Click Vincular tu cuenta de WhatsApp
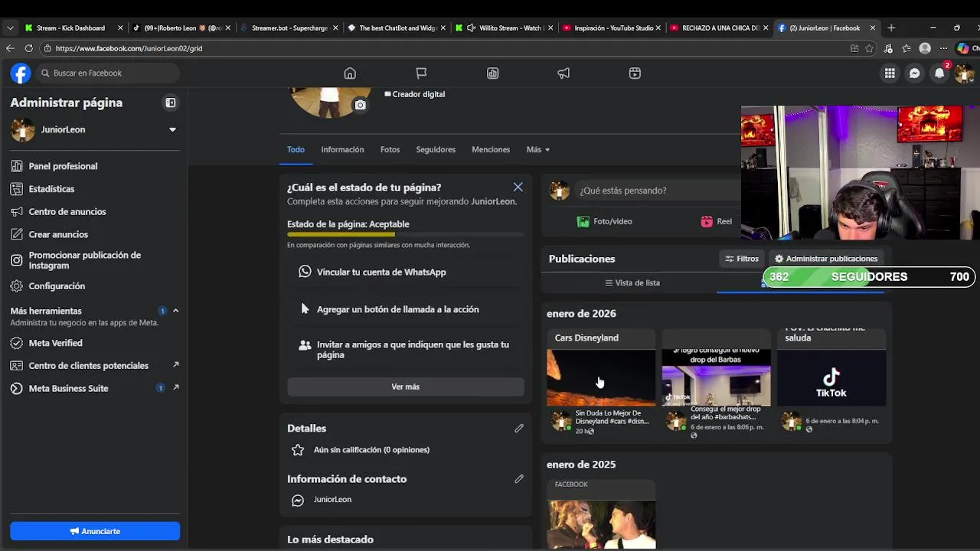 tap(406, 272)
